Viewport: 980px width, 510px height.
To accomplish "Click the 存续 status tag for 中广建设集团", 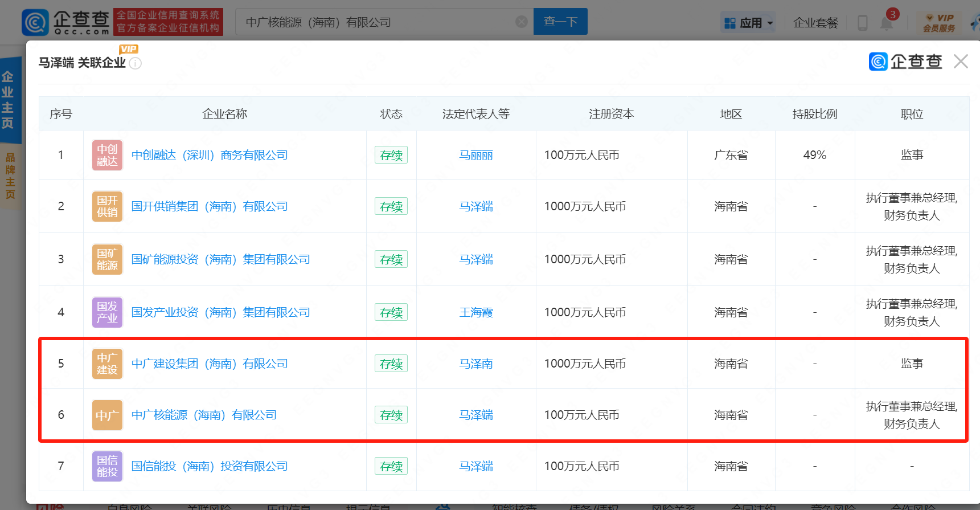I will 391,364.
